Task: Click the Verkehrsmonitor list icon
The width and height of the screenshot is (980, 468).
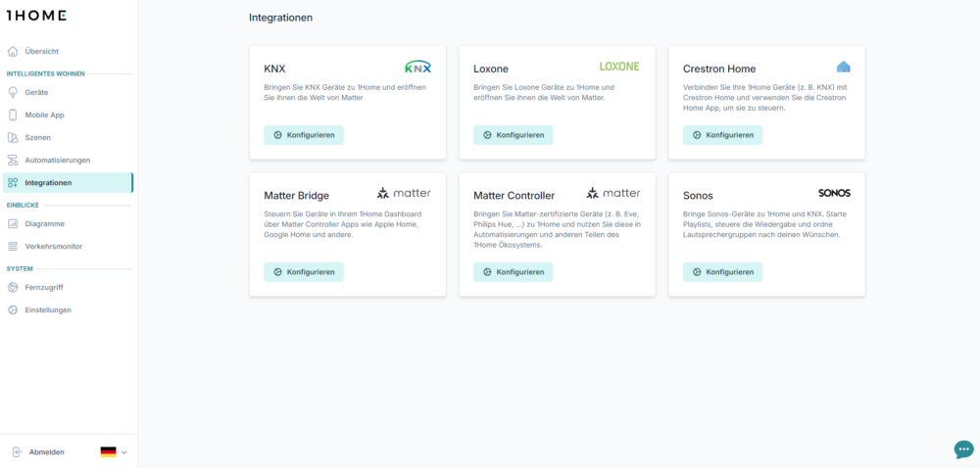Action: click(x=13, y=246)
